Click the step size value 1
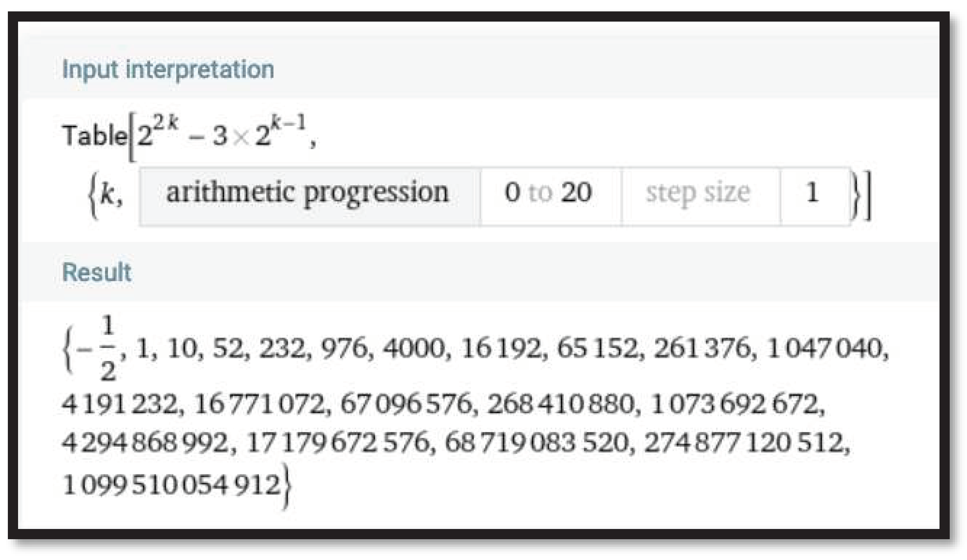 (812, 193)
